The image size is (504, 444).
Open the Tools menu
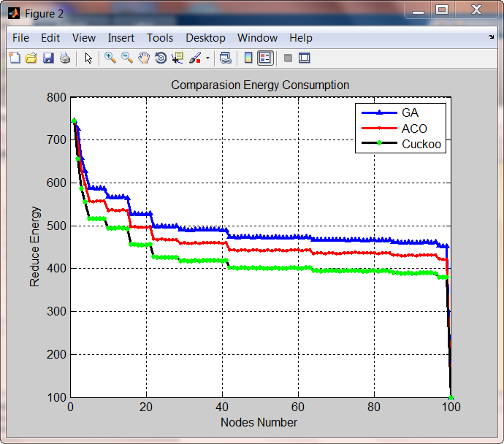tap(160, 38)
